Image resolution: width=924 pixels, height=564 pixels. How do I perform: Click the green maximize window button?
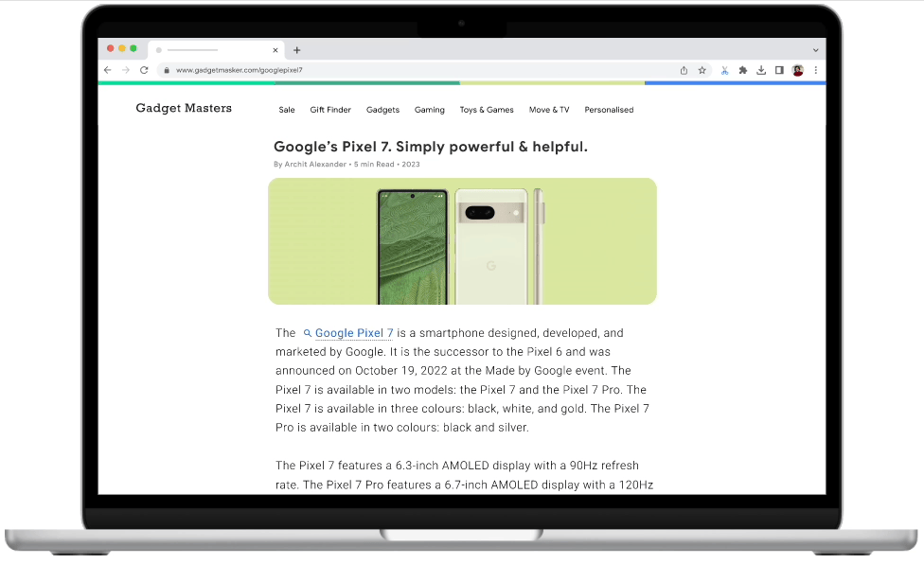[133, 48]
